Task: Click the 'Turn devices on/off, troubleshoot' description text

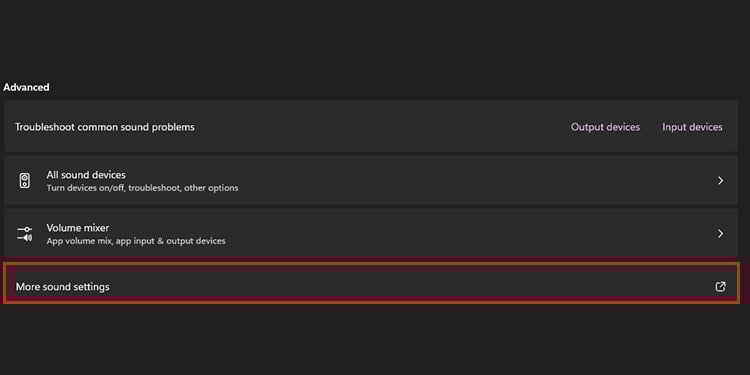Action: (x=142, y=188)
